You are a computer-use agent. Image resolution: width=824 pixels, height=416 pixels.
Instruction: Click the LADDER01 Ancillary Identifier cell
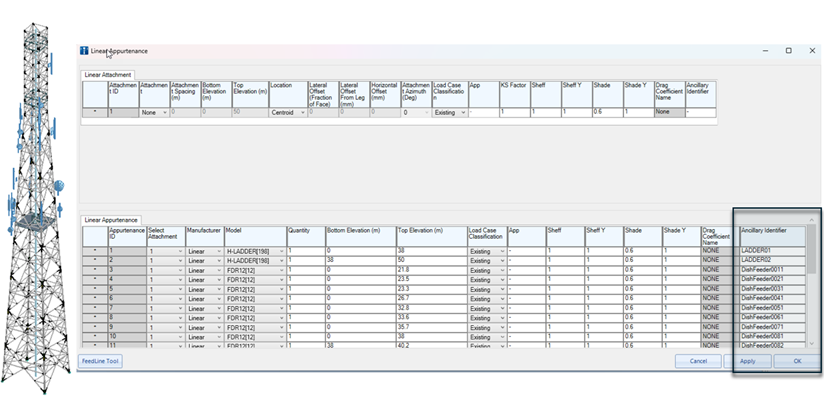point(770,251)
